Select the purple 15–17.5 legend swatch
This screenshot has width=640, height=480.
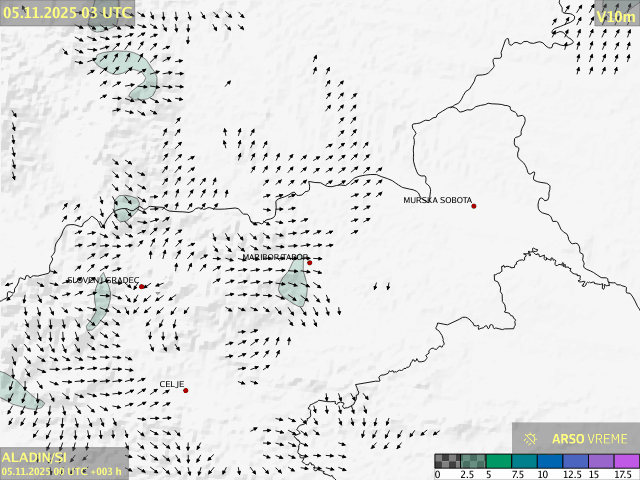(600, 461)
